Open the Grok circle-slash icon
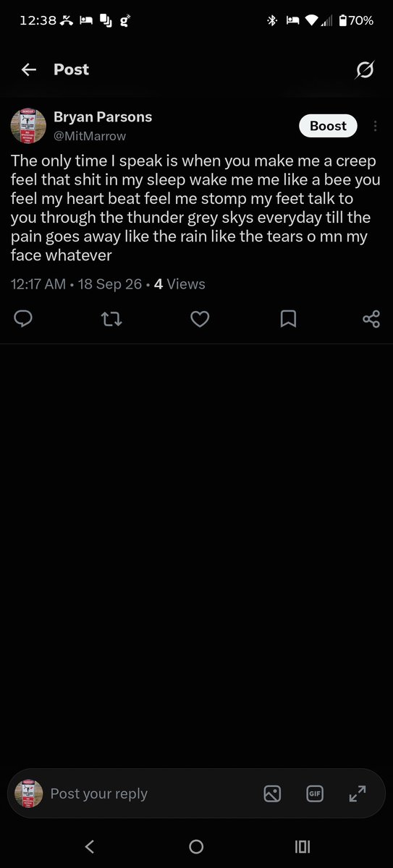Screen dimensions: 393x868 [365, 69]
